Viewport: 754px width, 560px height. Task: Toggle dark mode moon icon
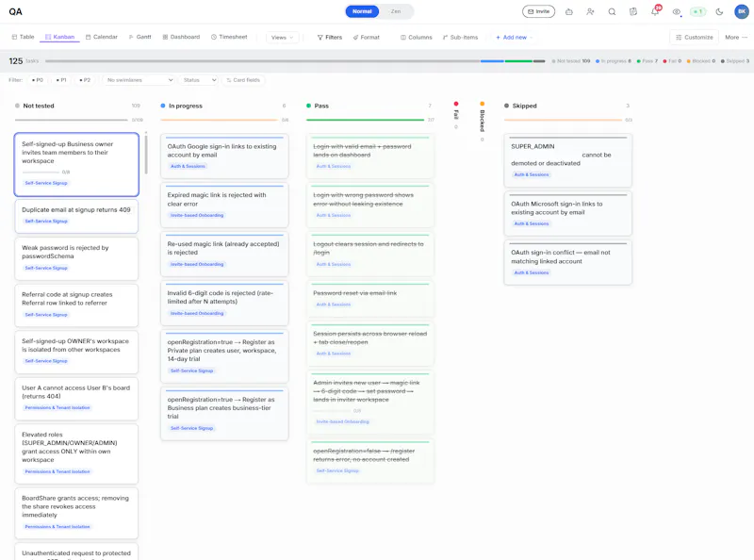point(719,11)
